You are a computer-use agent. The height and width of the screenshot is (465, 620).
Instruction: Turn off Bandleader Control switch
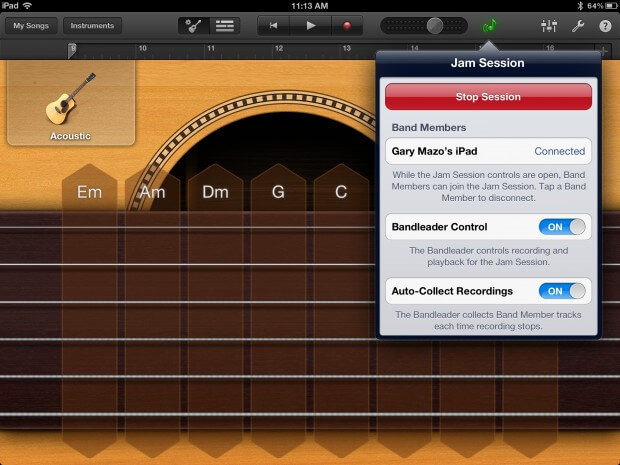tap(562, 227)
